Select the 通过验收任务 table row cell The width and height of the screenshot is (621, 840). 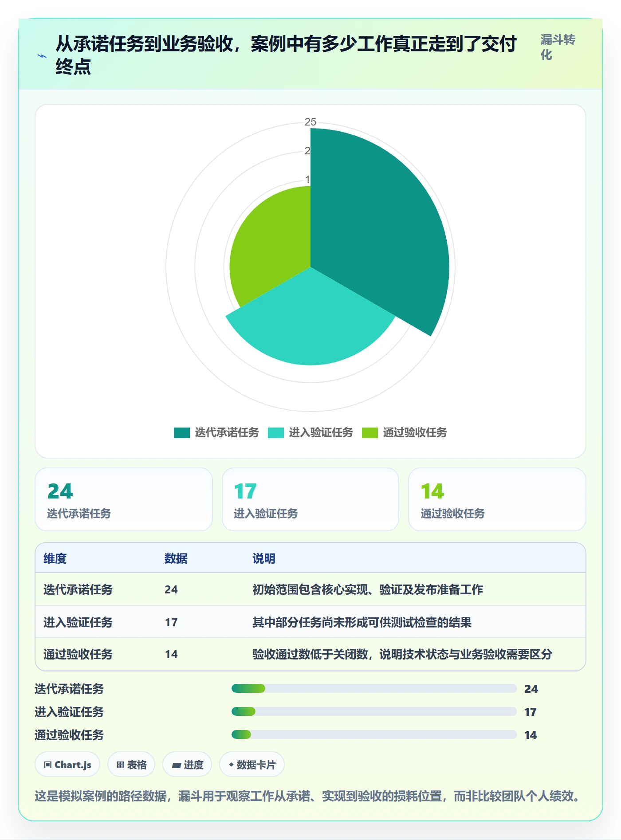pyautogui.click(x=78, y=654)
